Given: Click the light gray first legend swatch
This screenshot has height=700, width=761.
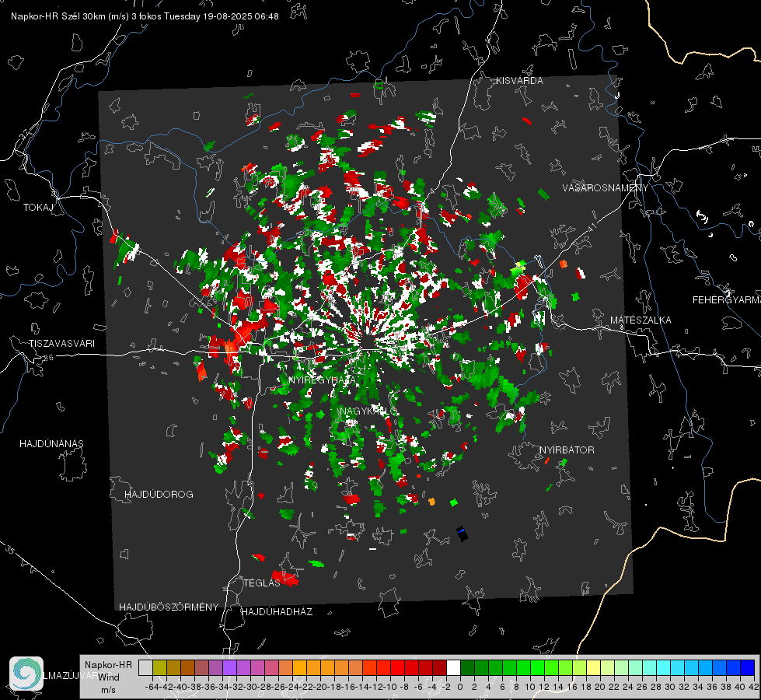Looking at the screenshot, I should click(145, 667).
